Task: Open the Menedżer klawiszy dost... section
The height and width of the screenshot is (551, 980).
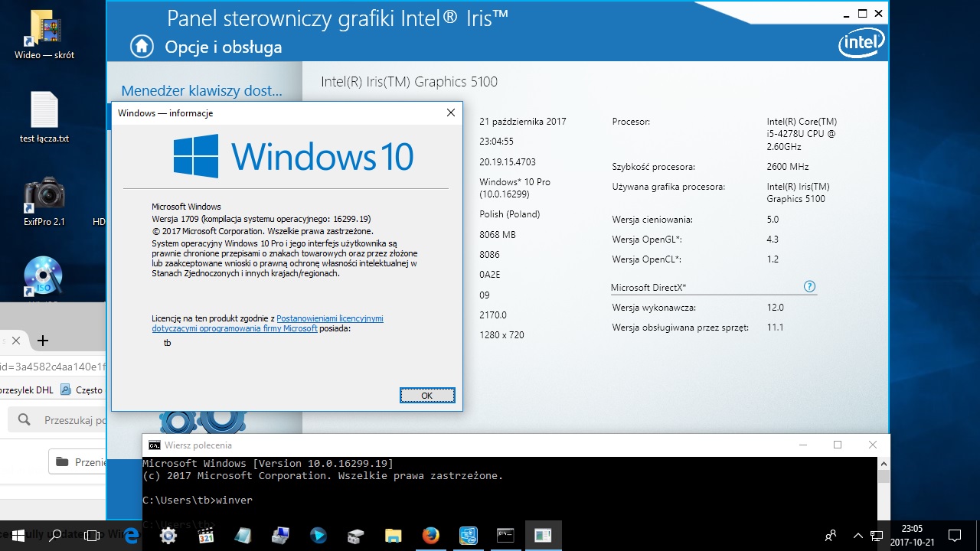Action: (x=202, y=91)
